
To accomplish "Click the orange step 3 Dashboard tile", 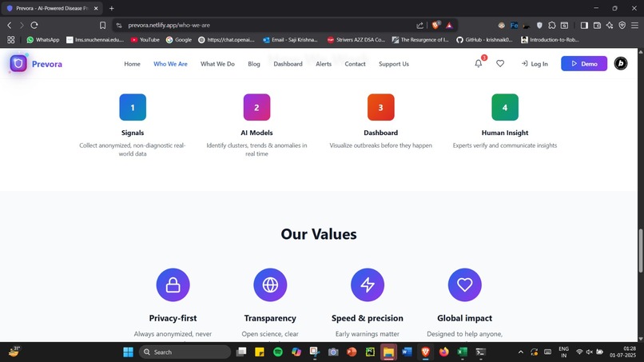I will point(381,107).
